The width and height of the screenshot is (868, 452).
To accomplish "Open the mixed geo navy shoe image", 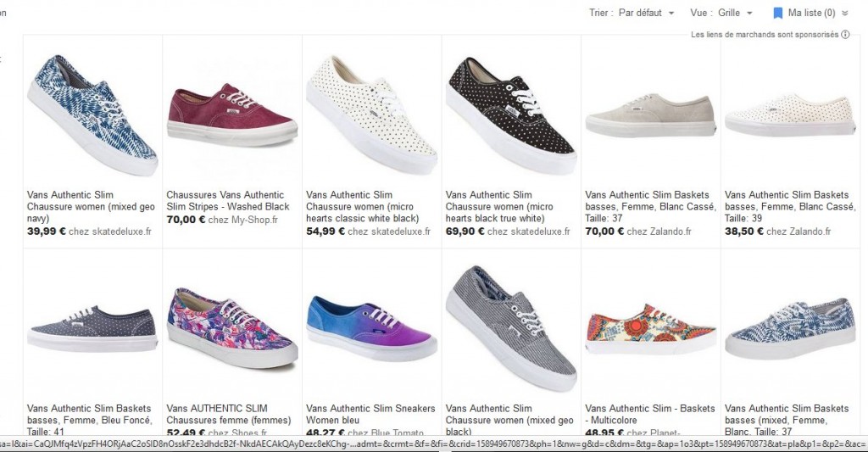I will coord(92,114).
